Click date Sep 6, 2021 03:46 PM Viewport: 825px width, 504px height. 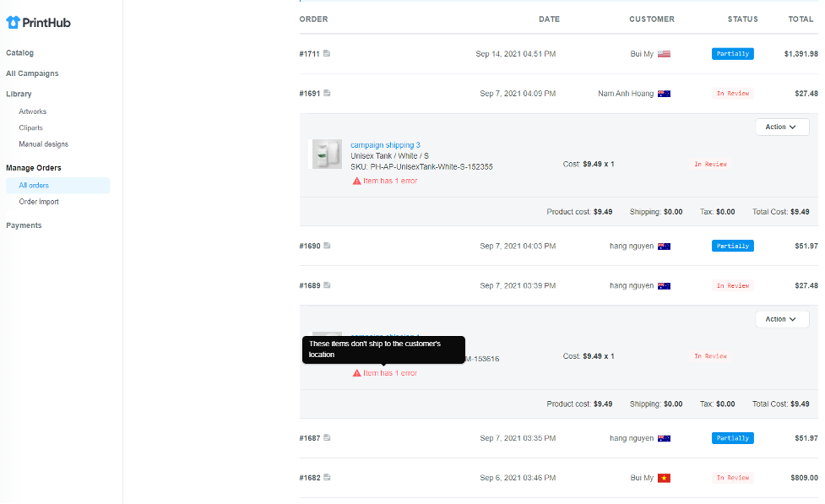518,478
